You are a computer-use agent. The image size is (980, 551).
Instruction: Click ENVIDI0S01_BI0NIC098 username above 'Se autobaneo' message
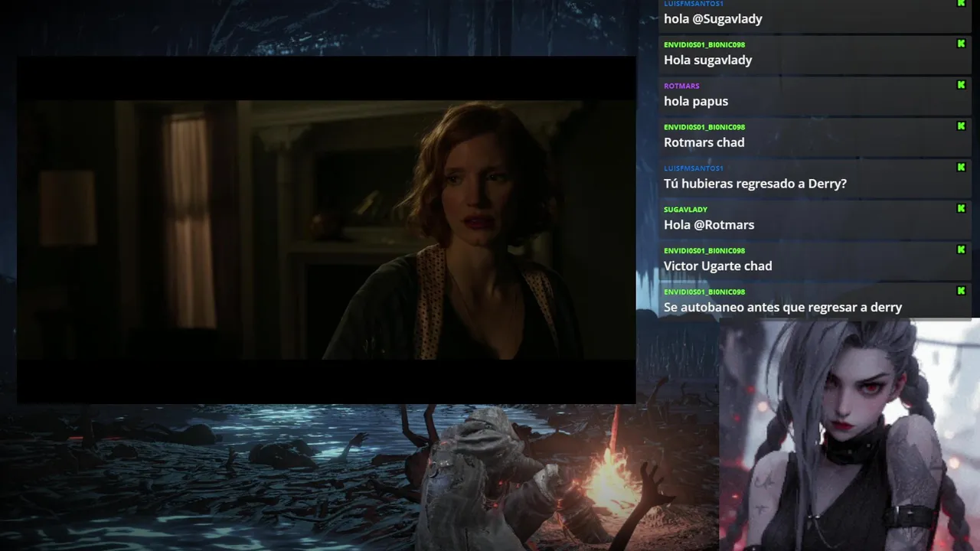(704, 292)
